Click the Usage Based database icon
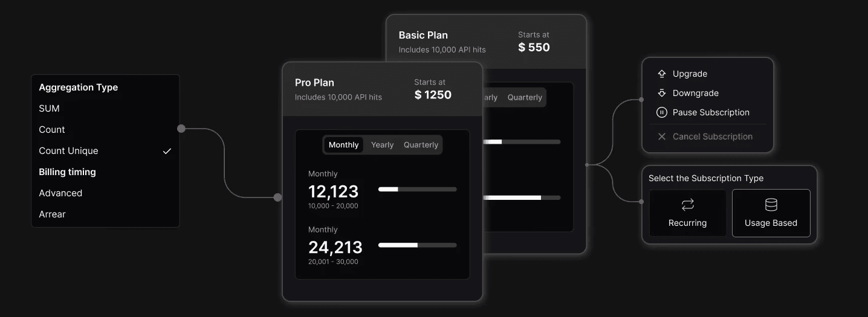Screen dimensions: 868x317 pyautogui.click(x=771, y=205)
